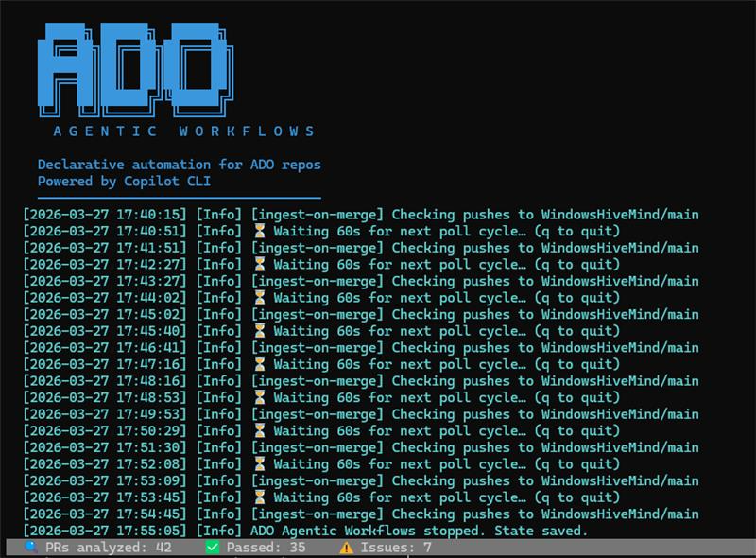Click the hourglass icon on the 17:52:08 line
Image resolution: width=756 pixels, height=558 pixels.
tap(259, 464)
